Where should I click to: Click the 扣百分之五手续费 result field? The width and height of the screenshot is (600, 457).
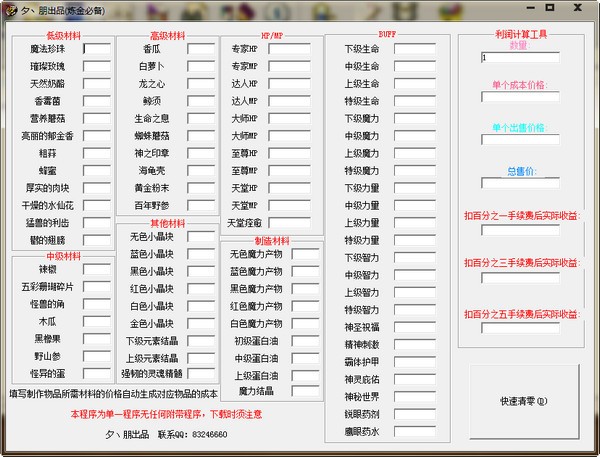coord(520,328)
